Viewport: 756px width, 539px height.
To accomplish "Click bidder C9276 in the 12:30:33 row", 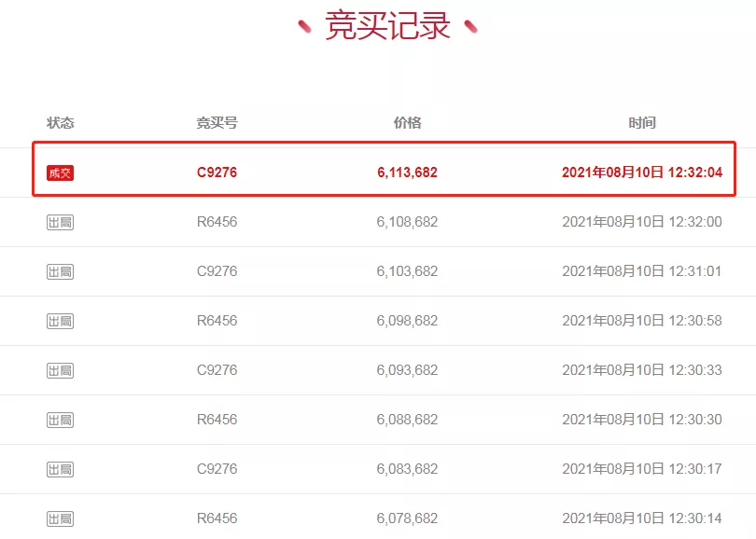I will point(217,370).
